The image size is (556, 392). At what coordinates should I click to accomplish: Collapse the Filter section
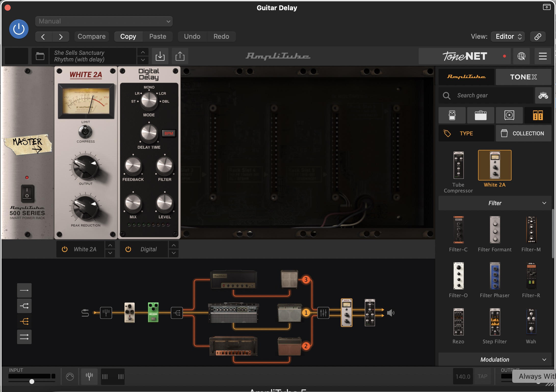click(x=495, y=203)
